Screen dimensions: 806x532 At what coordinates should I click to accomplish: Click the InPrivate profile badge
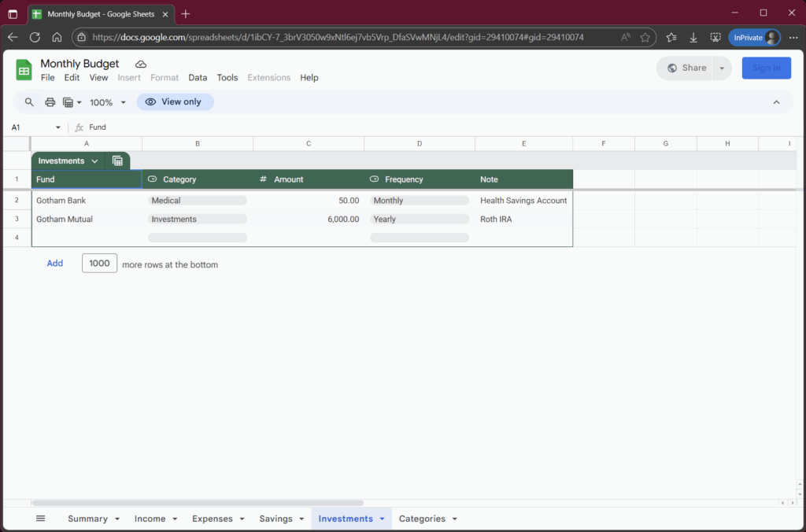(x=754, y=38)
